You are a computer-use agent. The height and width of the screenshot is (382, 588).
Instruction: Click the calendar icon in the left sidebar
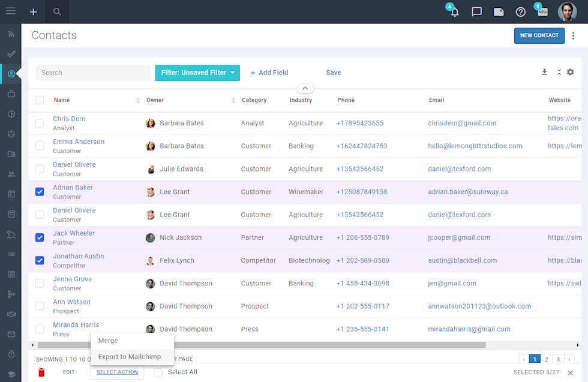pyautogui.click(x=11, y=194)
